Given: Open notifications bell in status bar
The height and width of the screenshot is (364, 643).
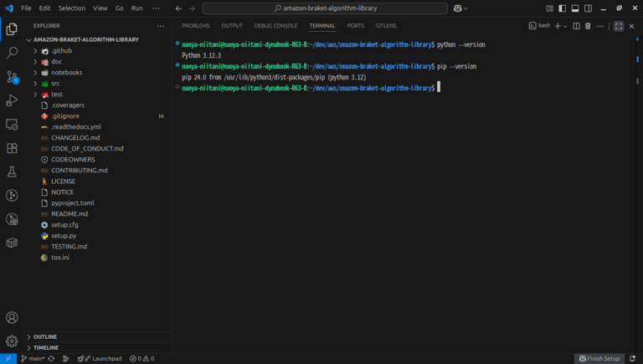Looking at the screenshot, I should pos(632,359).
